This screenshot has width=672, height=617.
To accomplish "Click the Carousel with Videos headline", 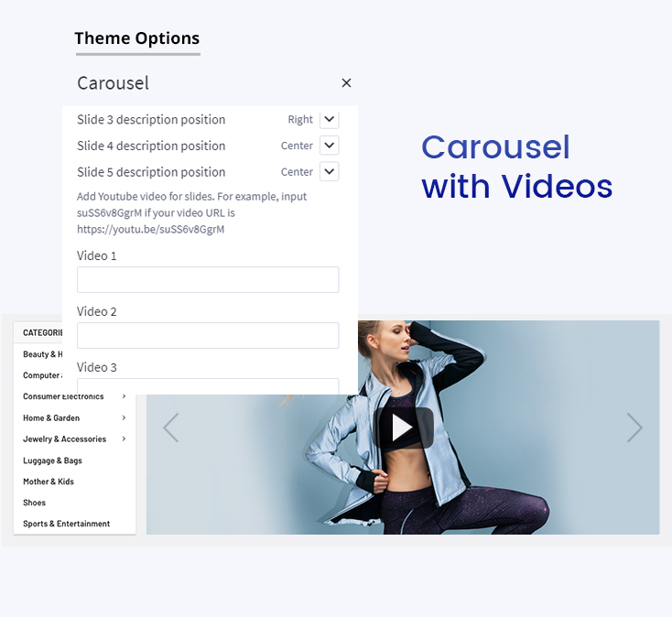I will pyautogui.click(x=517, y=167).
